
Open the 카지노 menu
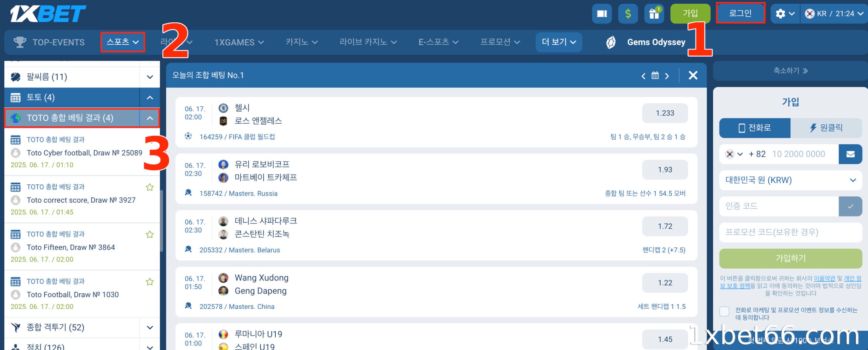[302, 42]
